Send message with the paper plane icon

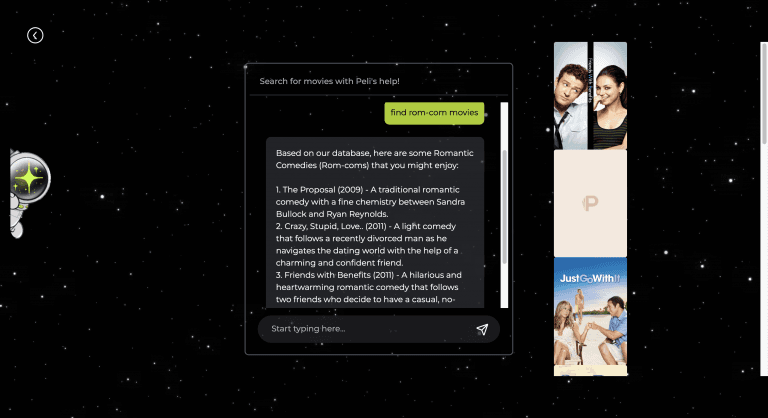[x=482, y=329]
